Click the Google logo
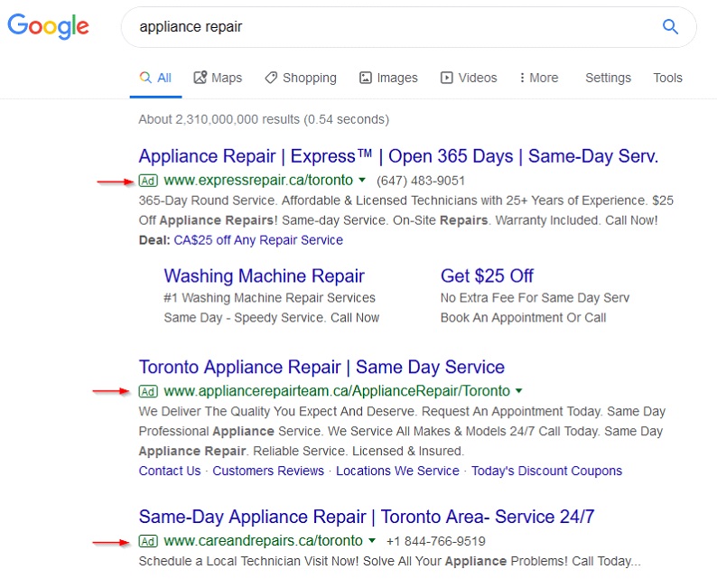 point(48,26)
